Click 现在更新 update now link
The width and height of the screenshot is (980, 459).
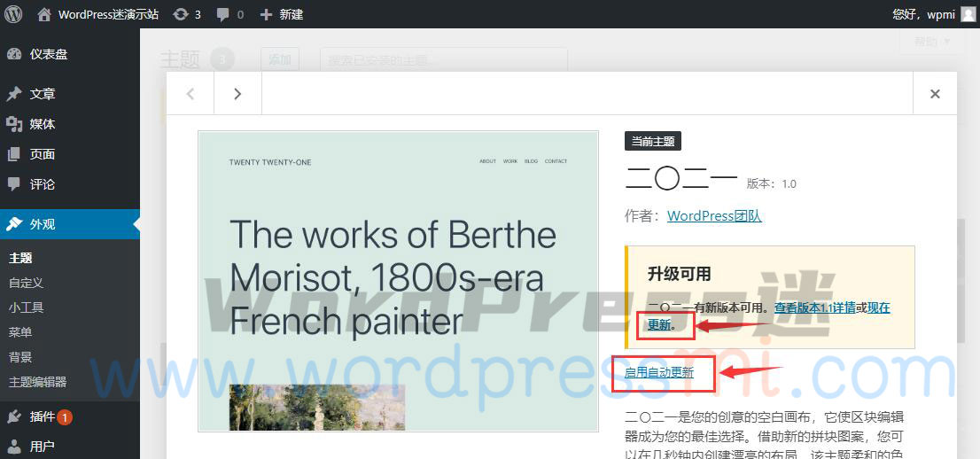pyautogui.click(x=659, y=324)
